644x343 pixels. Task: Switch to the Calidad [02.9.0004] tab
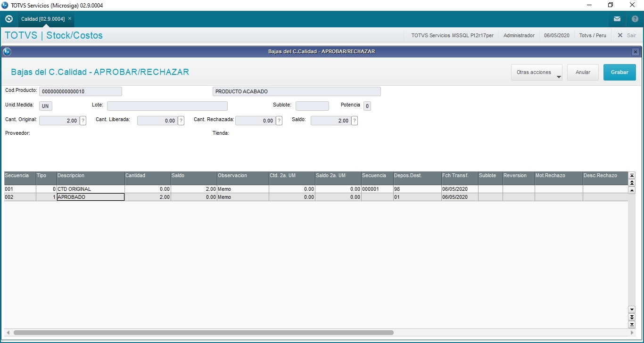43,19
